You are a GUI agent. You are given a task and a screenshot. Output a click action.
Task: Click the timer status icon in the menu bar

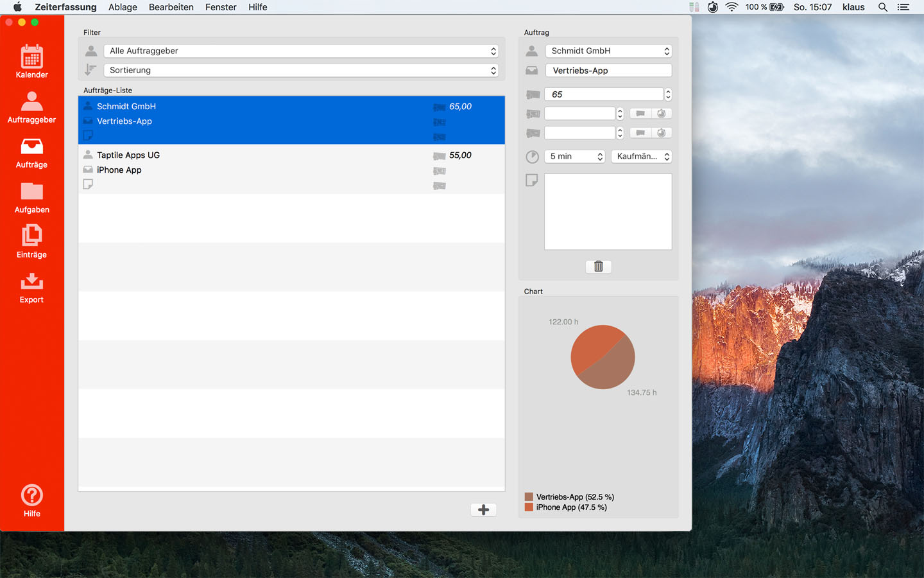[713, 7]
